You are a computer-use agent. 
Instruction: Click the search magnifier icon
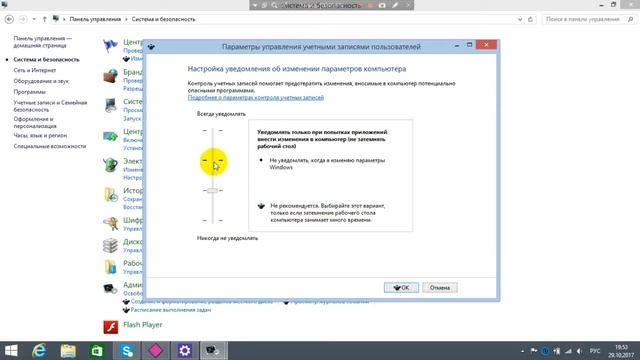[x=631, y=19]
